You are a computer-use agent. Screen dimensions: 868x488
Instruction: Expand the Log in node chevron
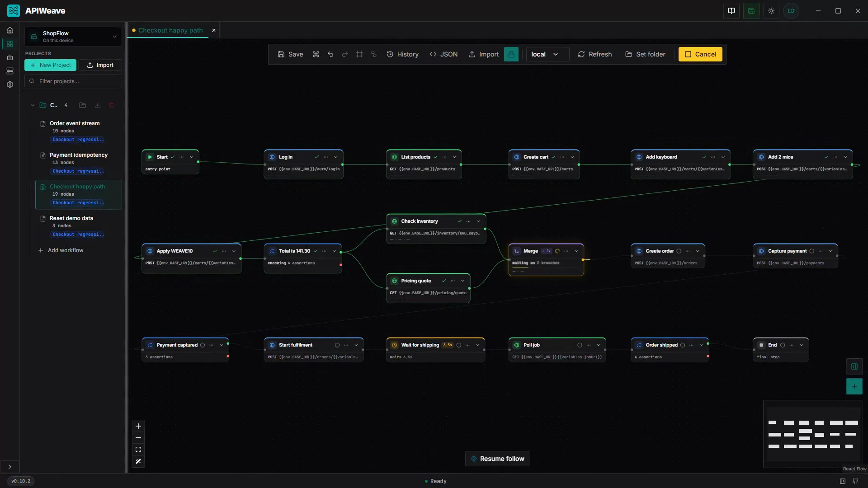click(336, 157)
